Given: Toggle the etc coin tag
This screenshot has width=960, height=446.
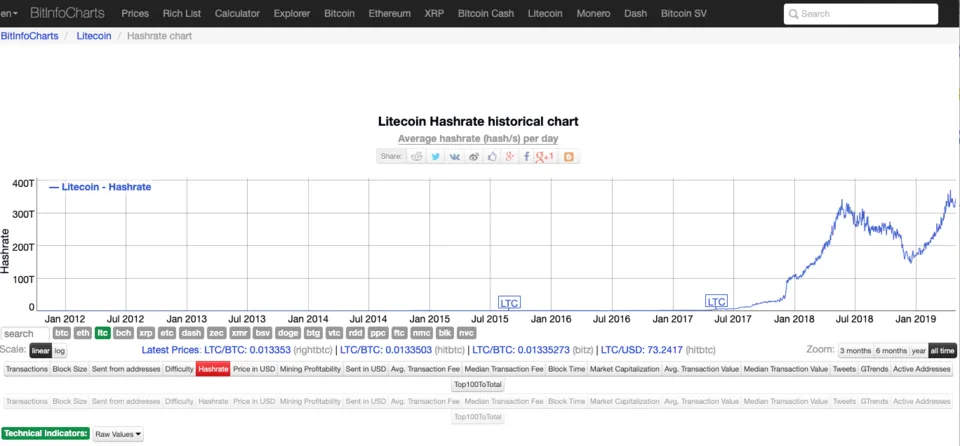Looking at the screenshot, I should (167, 333).
